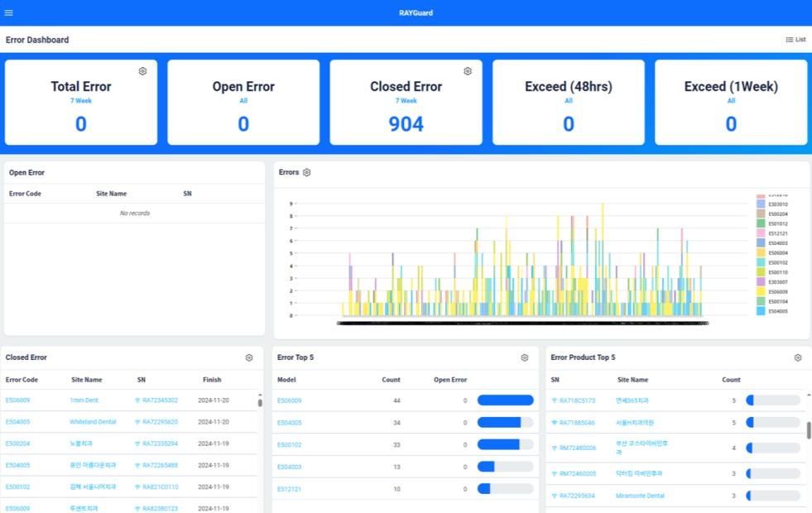
Task: Switch to List view
Action: click(x=796, y=40)
